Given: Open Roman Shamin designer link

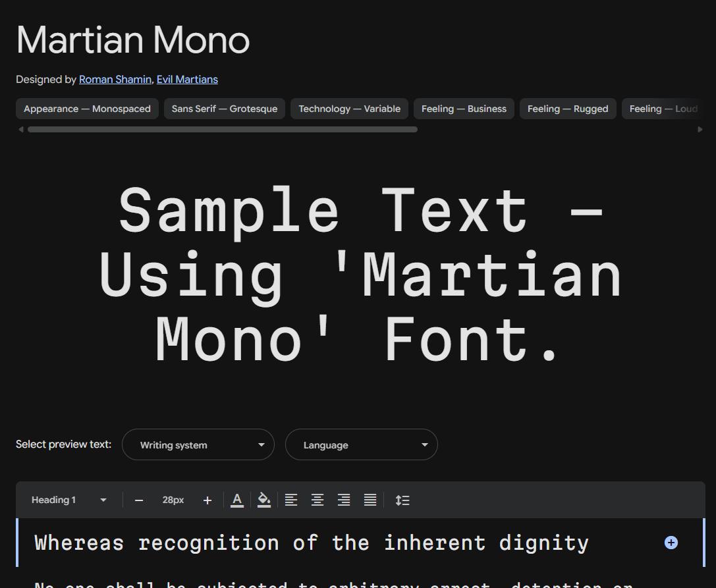Looking at the screenshot, I should (x=115, y=80).
